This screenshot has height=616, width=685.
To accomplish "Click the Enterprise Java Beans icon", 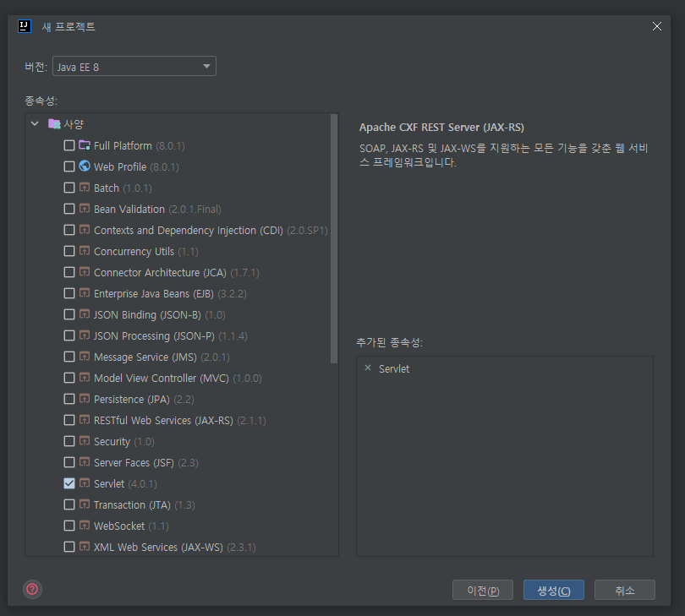I will 85,293.
